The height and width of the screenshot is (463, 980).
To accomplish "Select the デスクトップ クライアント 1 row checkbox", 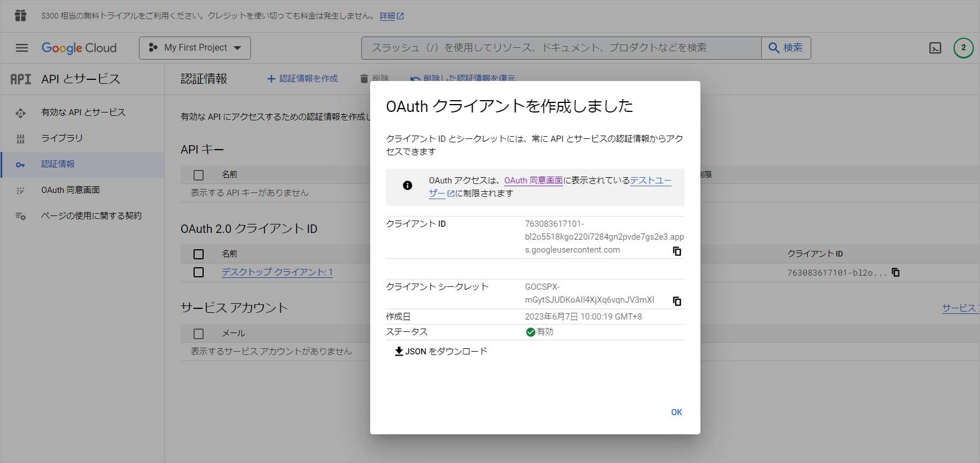I will coord(199,272).
